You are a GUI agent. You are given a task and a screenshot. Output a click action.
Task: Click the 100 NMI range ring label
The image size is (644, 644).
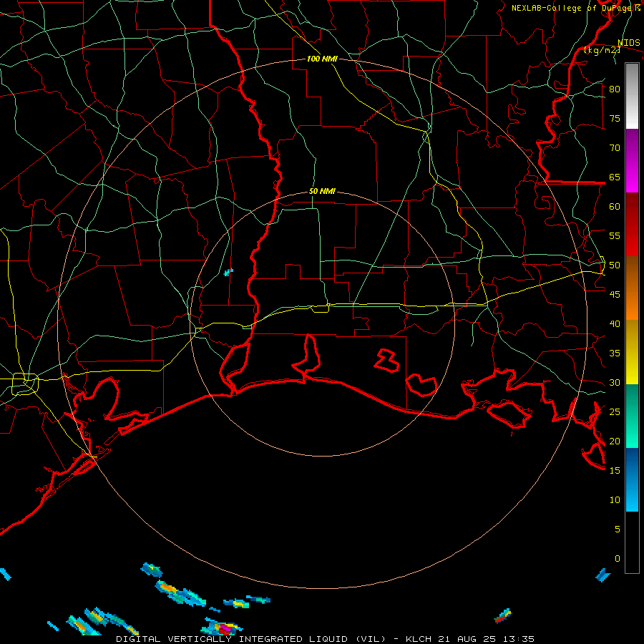322,59
